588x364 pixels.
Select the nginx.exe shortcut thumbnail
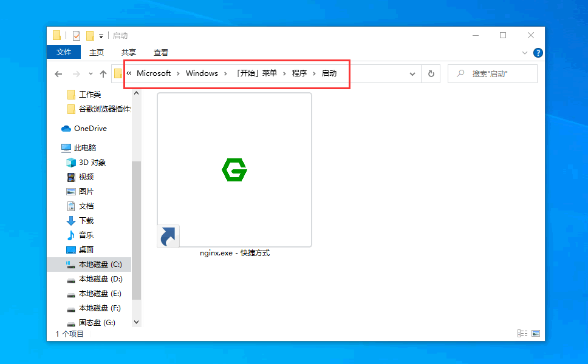[x=234, y=170]
